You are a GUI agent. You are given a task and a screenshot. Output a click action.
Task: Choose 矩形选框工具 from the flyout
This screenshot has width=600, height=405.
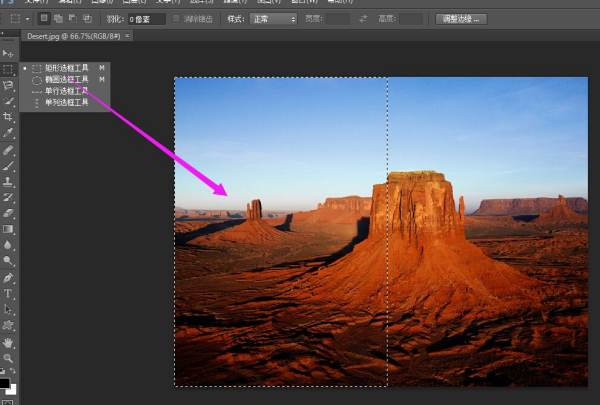pyautogui.click(x=65, y=68)
